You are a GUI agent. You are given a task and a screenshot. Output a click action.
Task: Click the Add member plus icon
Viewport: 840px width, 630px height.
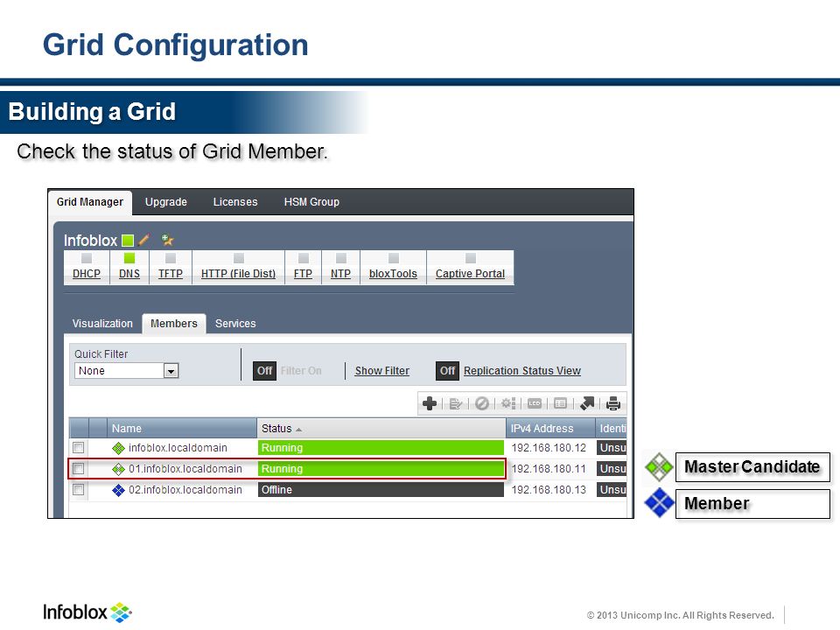tap(429, 403)
